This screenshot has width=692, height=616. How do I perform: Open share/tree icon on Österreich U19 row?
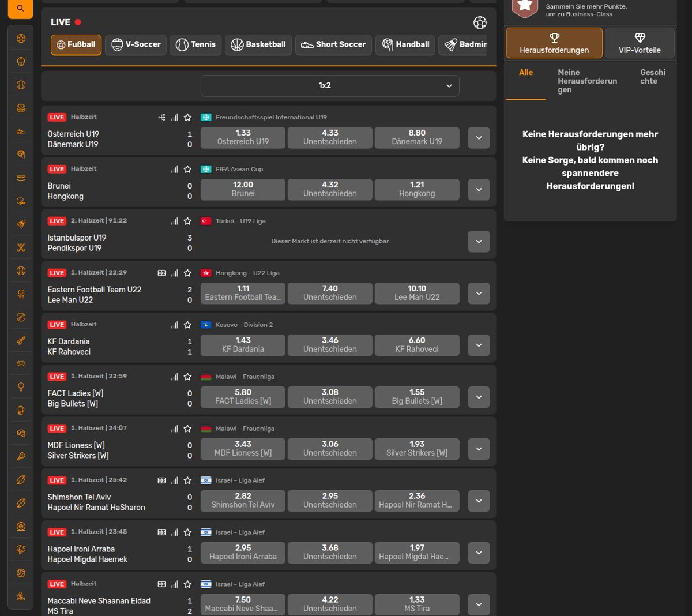tap(161, 117)
